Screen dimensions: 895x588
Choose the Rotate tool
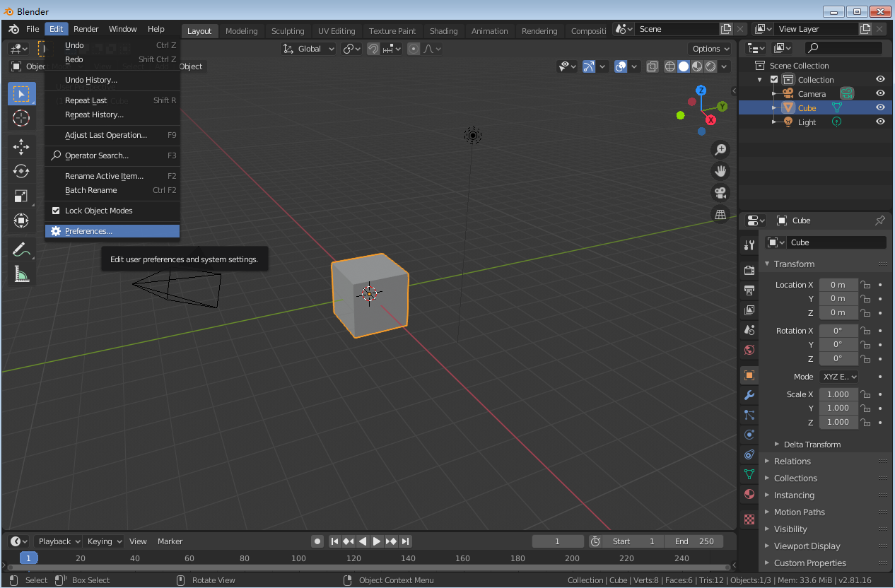pyautogui.click(x=21, y=171)
